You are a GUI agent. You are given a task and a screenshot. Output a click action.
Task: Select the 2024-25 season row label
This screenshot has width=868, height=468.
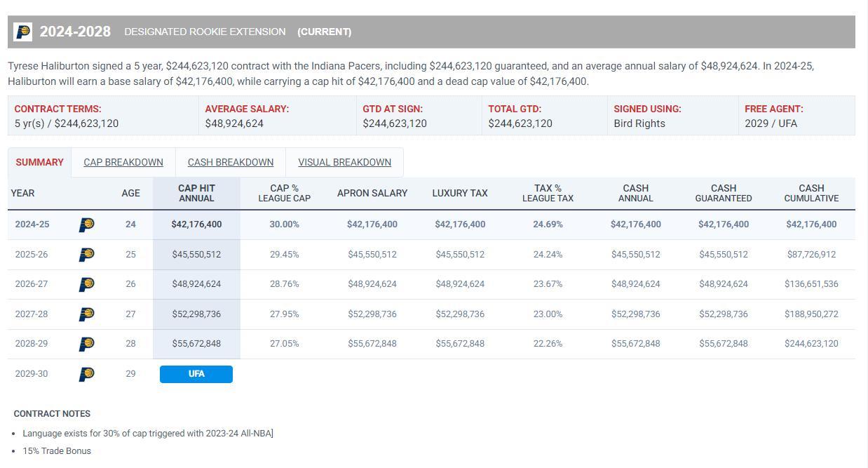(x=32, y=225)
